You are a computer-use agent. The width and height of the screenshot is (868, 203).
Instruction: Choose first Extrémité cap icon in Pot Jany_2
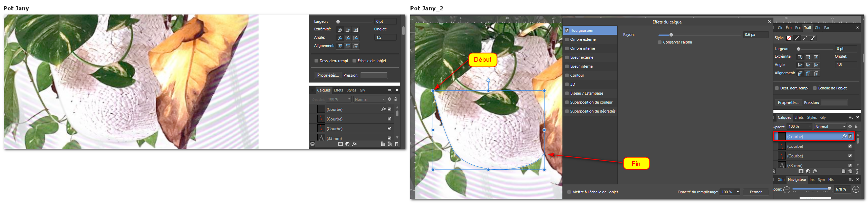800,57
